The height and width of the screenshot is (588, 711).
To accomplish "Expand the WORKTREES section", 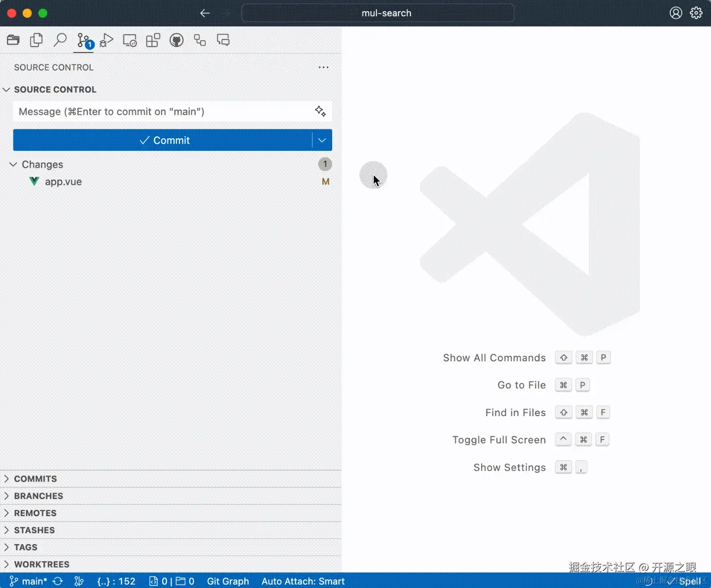I will pyautogui.click(x=171, y=564).
